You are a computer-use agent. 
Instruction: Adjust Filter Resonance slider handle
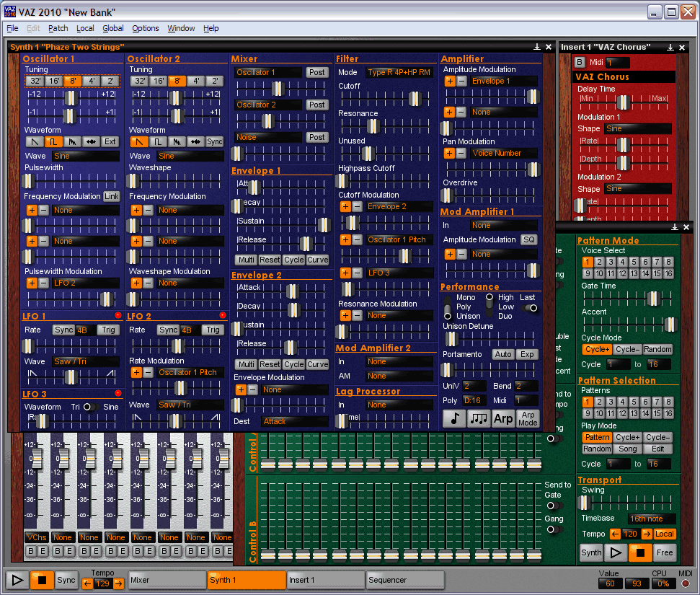point(373,126)
